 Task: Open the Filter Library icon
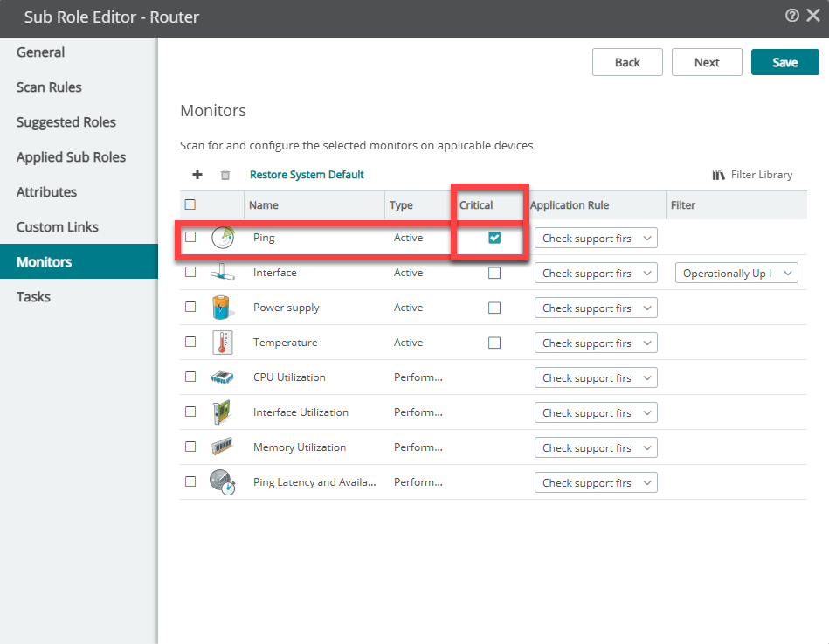point(718,175)
